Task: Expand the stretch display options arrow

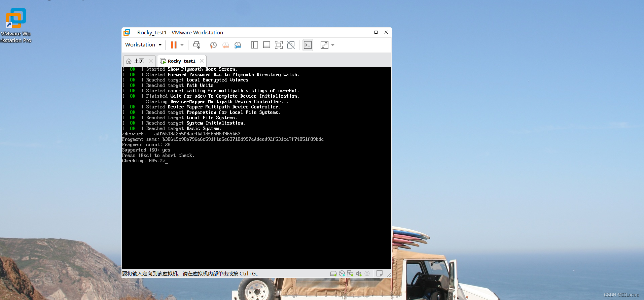Action: click(333, 45)
